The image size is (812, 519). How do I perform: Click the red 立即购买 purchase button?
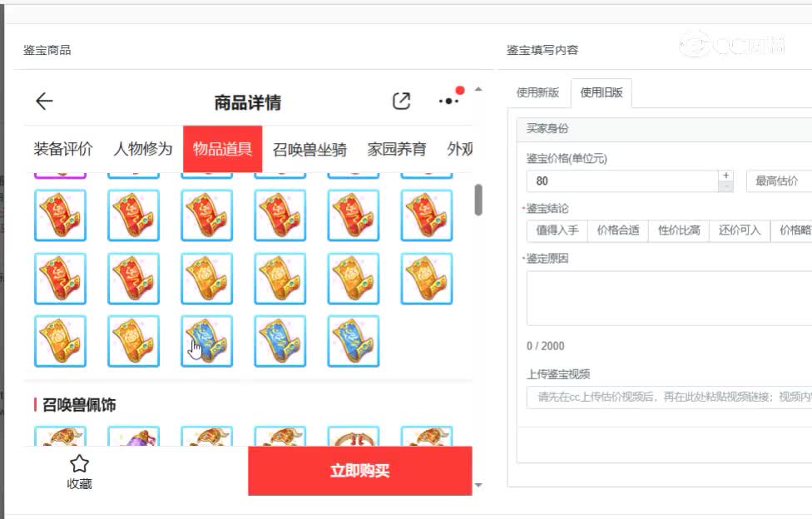coord(361,470)
